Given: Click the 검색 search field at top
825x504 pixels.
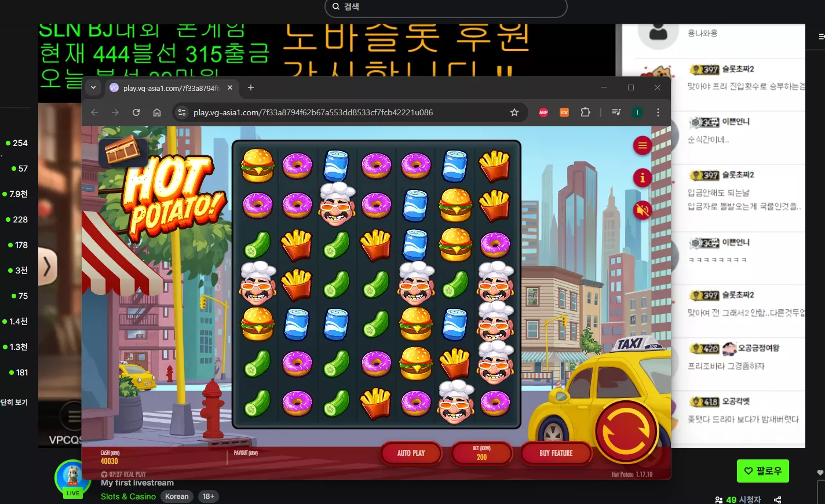Looking at the screenshot, I should tap(446, 7).
